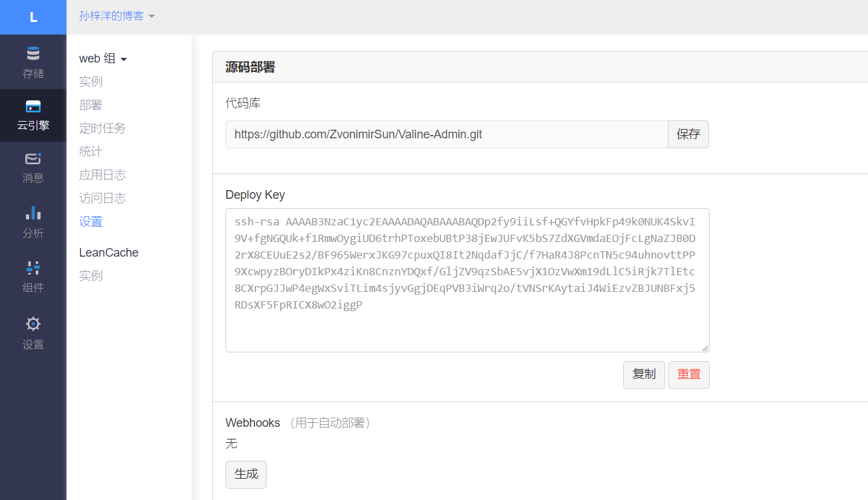View 访问日志 access logs
This screenshot has height=500, width=868.
(102, 198)
